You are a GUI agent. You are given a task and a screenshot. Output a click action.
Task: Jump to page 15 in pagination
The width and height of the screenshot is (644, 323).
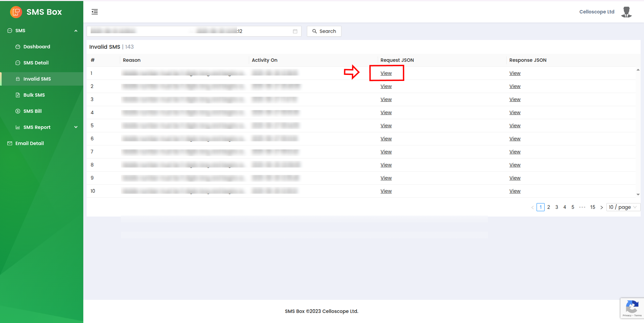tap(592, 207)
